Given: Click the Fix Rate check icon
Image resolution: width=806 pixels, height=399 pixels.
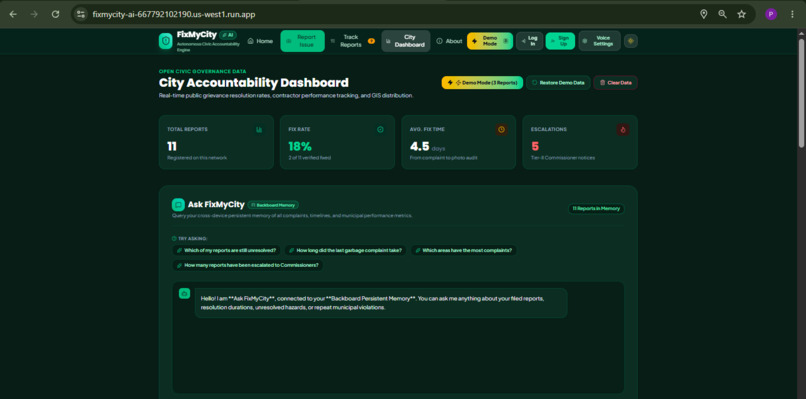Looking at the screenshot, I should tap(380, 130).
